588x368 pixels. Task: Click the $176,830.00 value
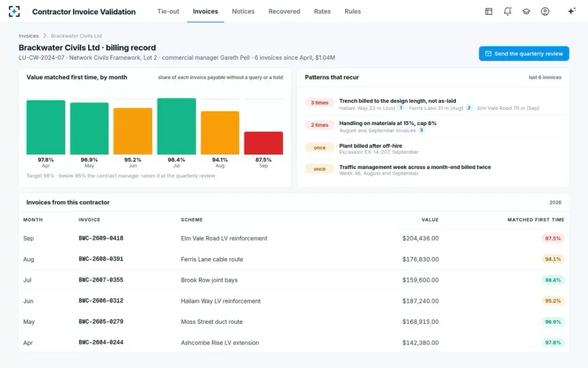[x=420, y=259]
